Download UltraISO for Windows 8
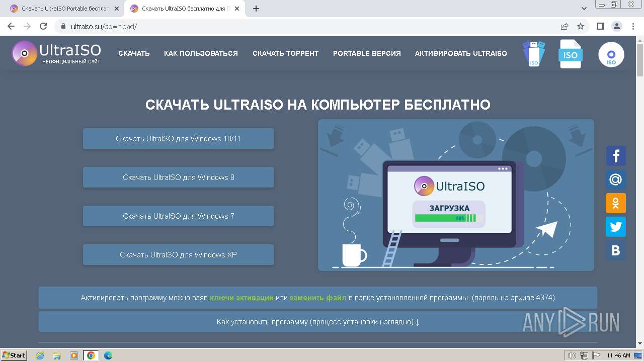Screen dimensions: 644x362 point(178,177)
